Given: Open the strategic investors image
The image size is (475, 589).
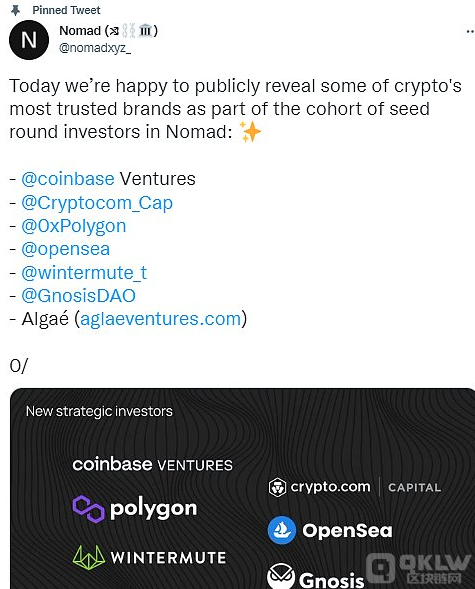Looking at the screenshot, I should click(242, 488).
